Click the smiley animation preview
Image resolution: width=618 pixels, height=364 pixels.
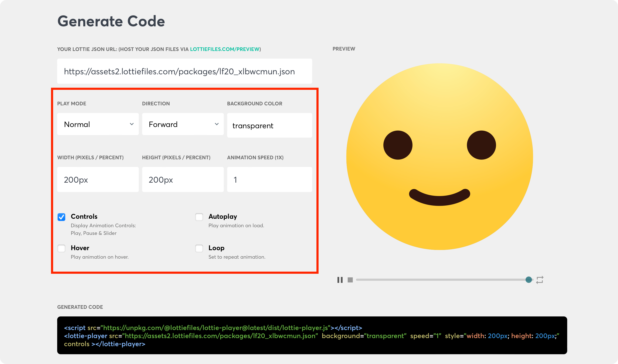point(439,157)
